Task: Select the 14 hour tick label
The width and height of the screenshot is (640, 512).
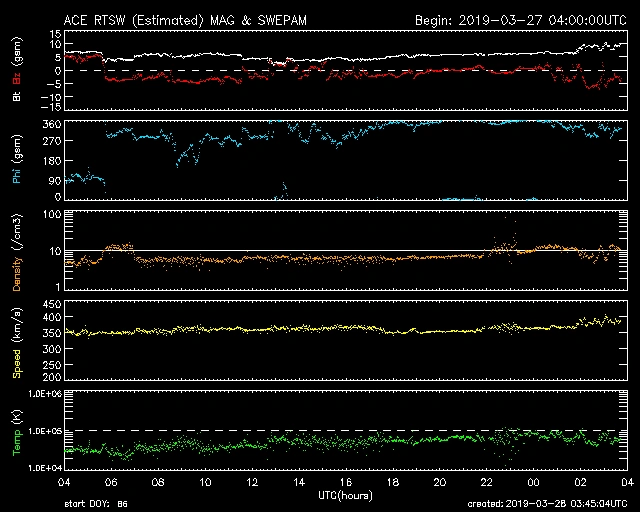Action: coord(299,483)
